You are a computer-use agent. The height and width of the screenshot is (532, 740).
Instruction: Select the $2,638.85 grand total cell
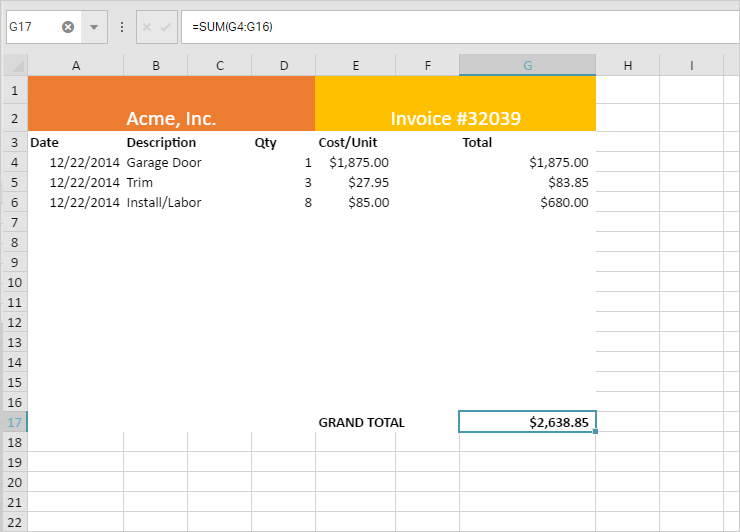(528, 422)
